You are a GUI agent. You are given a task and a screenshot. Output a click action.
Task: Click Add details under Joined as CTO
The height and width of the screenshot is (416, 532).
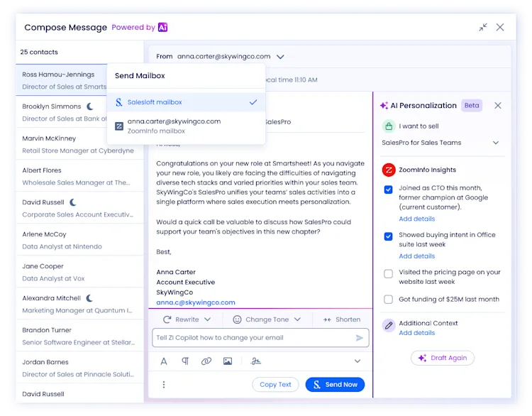[x=416, y=219]
